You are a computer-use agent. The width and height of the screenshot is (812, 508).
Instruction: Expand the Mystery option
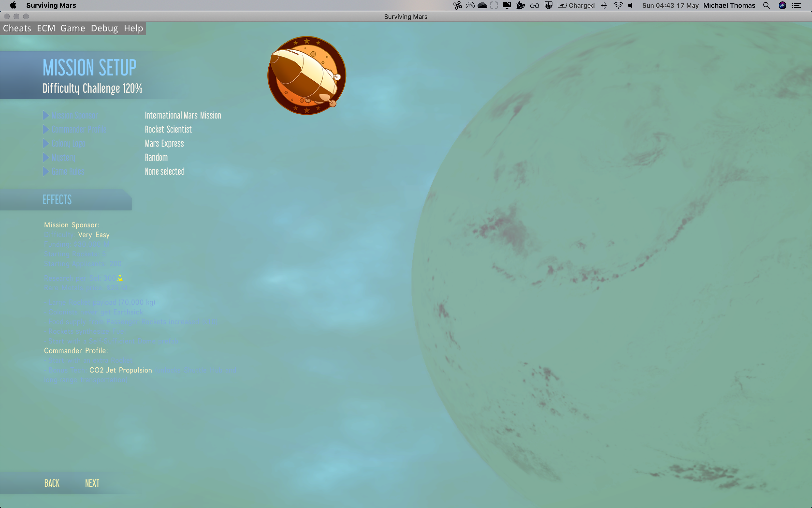tap(59, 157)
